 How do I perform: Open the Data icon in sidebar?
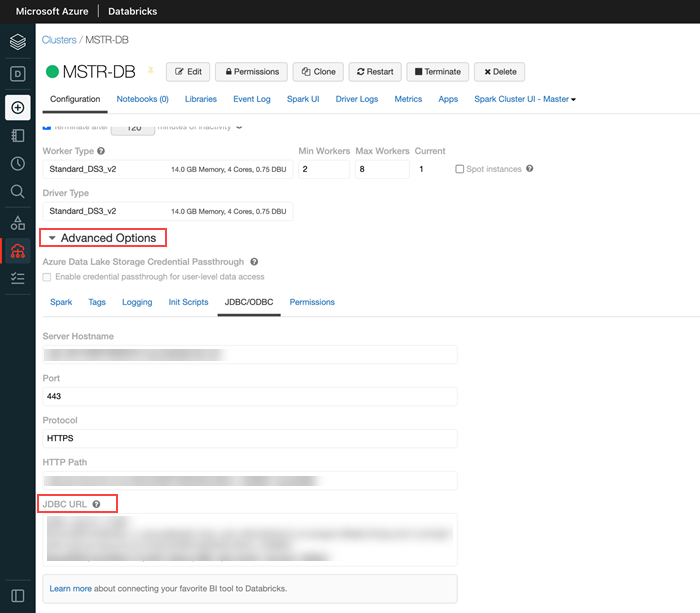(17, 74)
